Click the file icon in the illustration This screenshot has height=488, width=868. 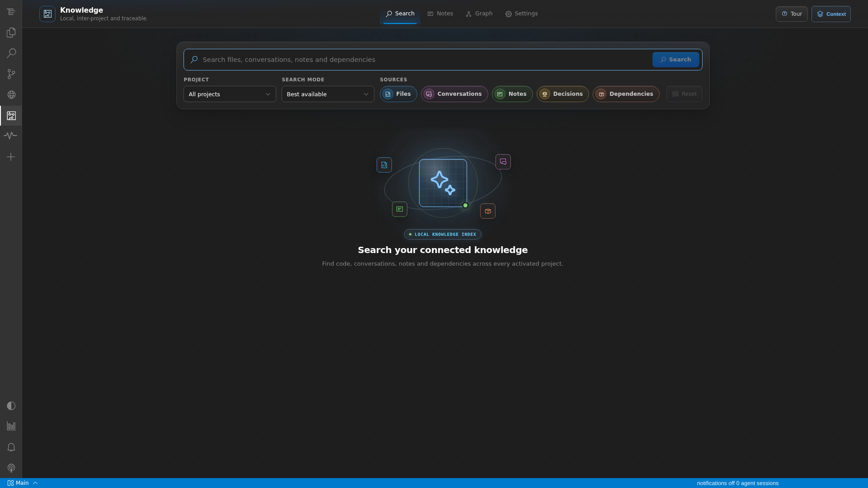click(384, 165)
